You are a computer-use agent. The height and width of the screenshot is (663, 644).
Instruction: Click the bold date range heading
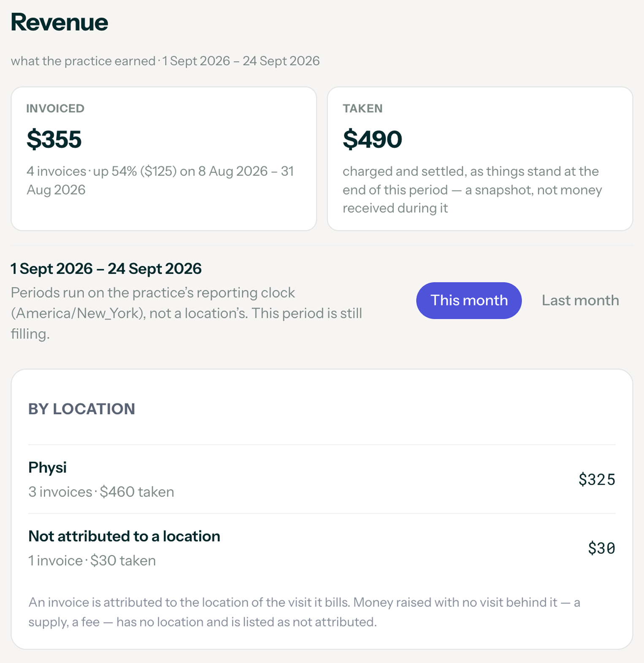click(106, 269)
